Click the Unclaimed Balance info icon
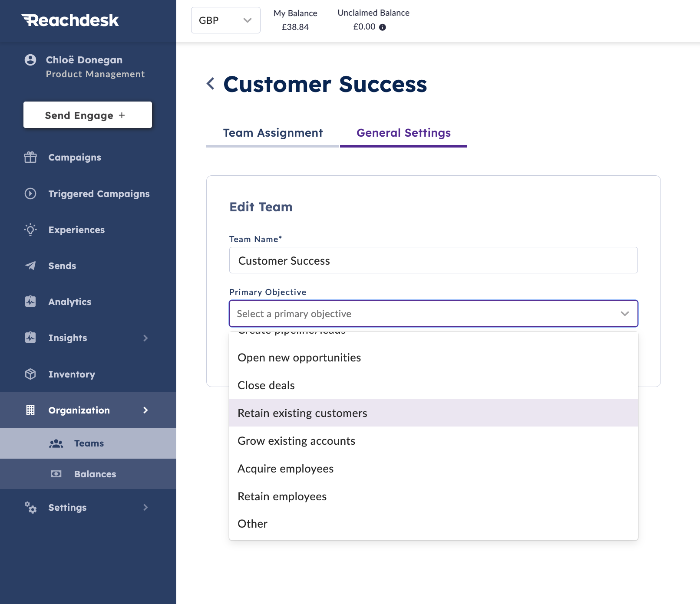Screen dimensions: 700x604 pos(383,27)
